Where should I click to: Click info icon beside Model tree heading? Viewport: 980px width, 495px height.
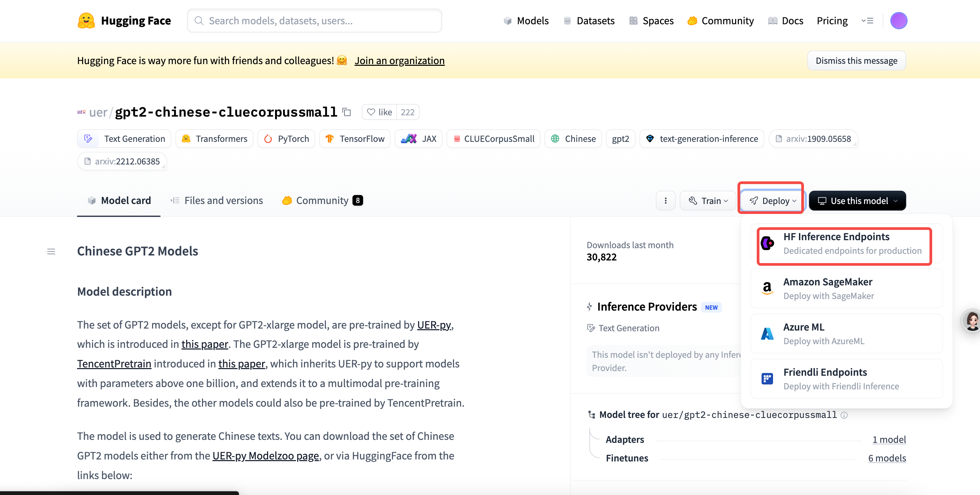pos(844,415)
